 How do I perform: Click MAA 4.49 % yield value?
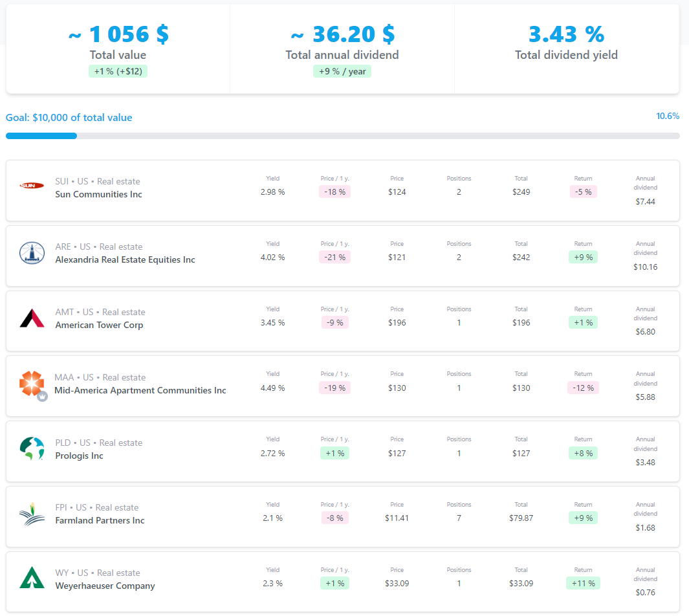[273, 388]
